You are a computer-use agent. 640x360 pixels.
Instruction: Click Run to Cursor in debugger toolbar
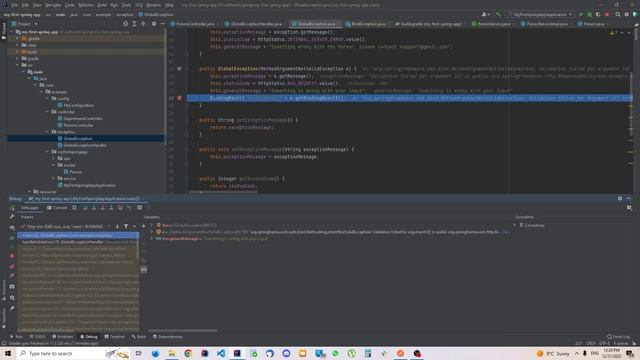click(129, 208)
